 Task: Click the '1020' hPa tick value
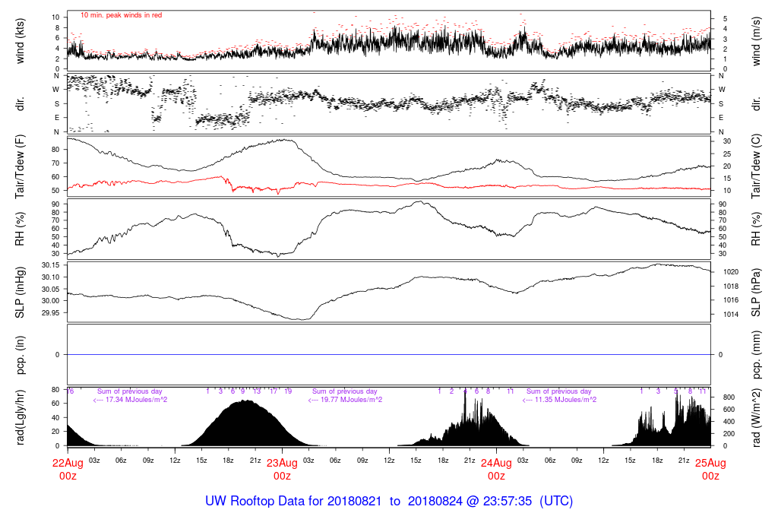(731, 272)
